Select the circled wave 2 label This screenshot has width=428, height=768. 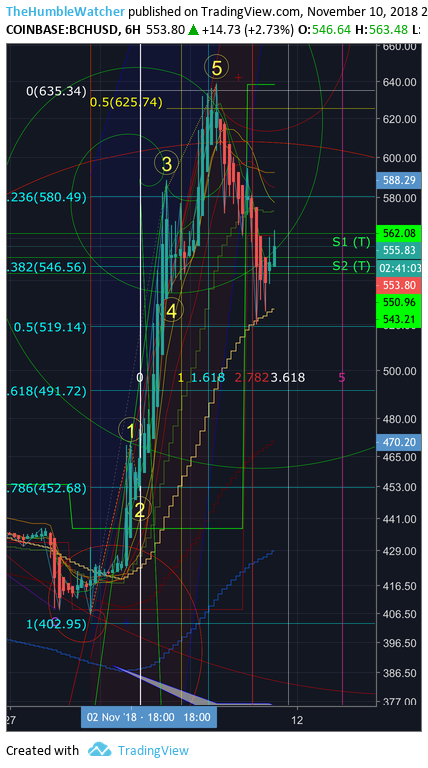coord(140,510)
